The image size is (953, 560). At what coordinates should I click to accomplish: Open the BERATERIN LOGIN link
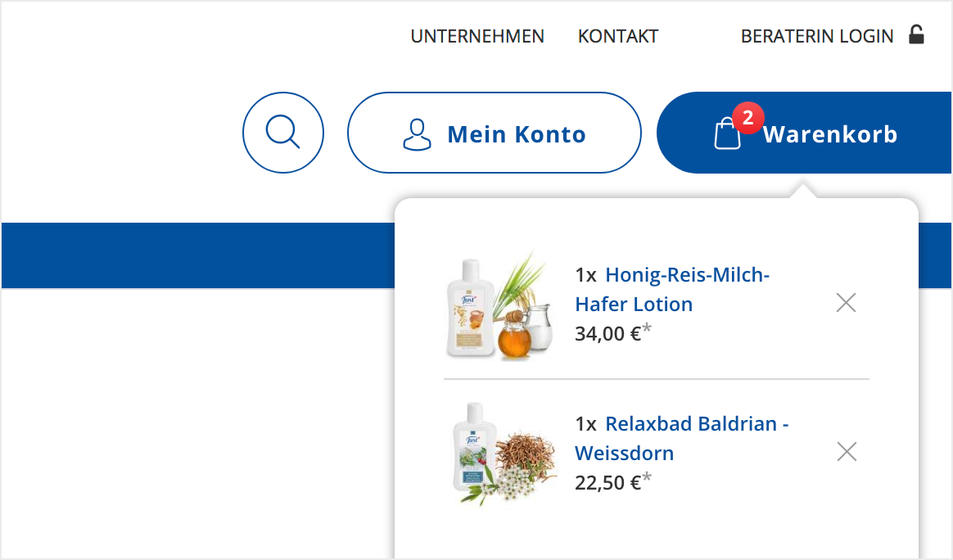tap(817, 36)
